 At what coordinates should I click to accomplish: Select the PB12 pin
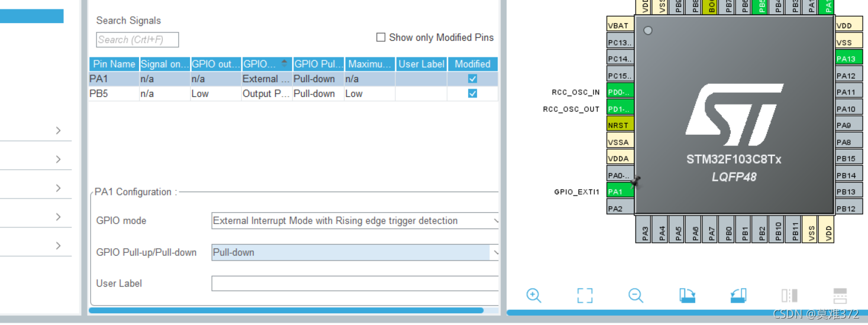click(x=848, y=208)
